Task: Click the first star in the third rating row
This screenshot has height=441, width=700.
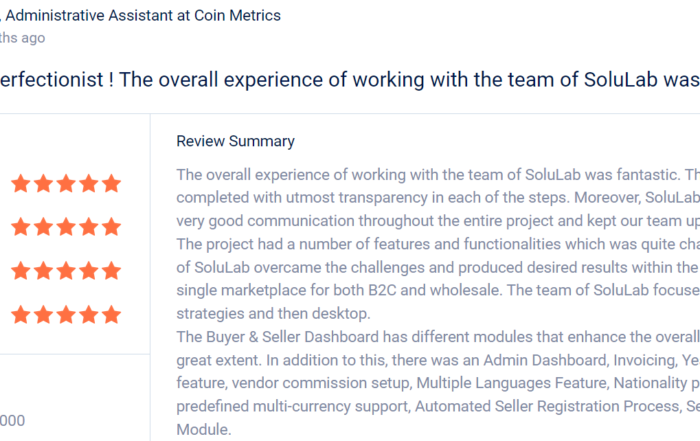Action: pos(21,270)
